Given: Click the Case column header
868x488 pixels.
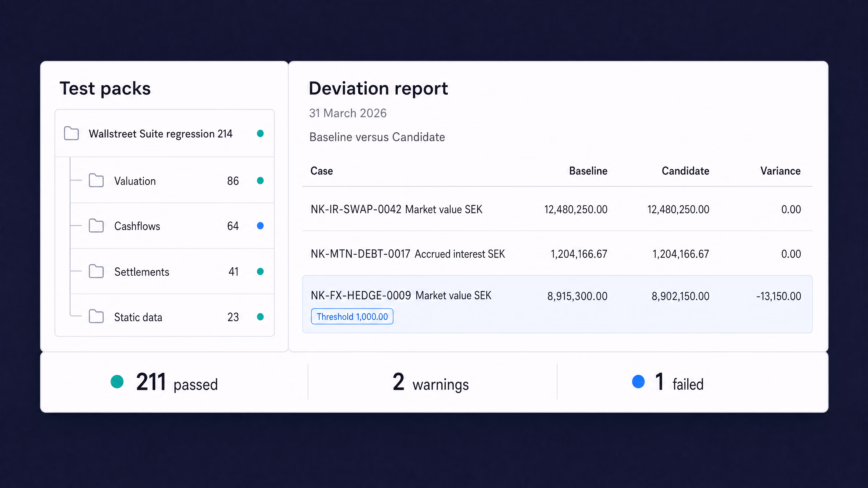Looking at the screenshot, I should [x=321, y=171].
